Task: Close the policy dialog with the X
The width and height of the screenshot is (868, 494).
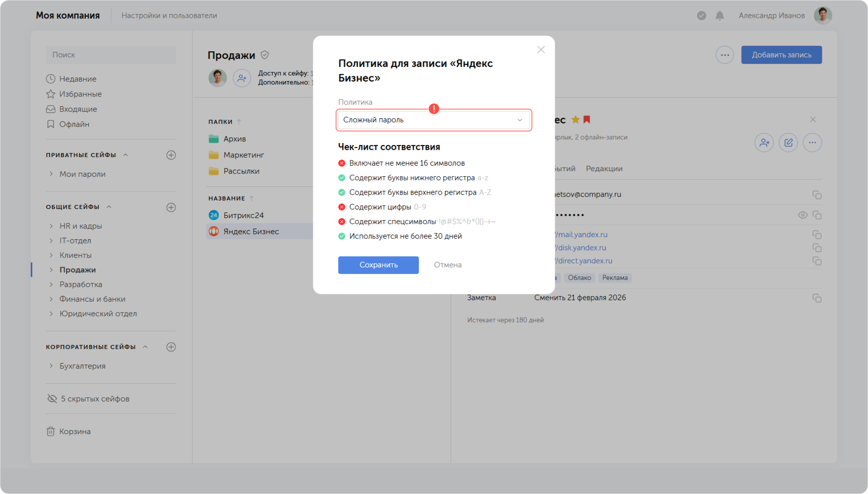Action: (541, 50)
